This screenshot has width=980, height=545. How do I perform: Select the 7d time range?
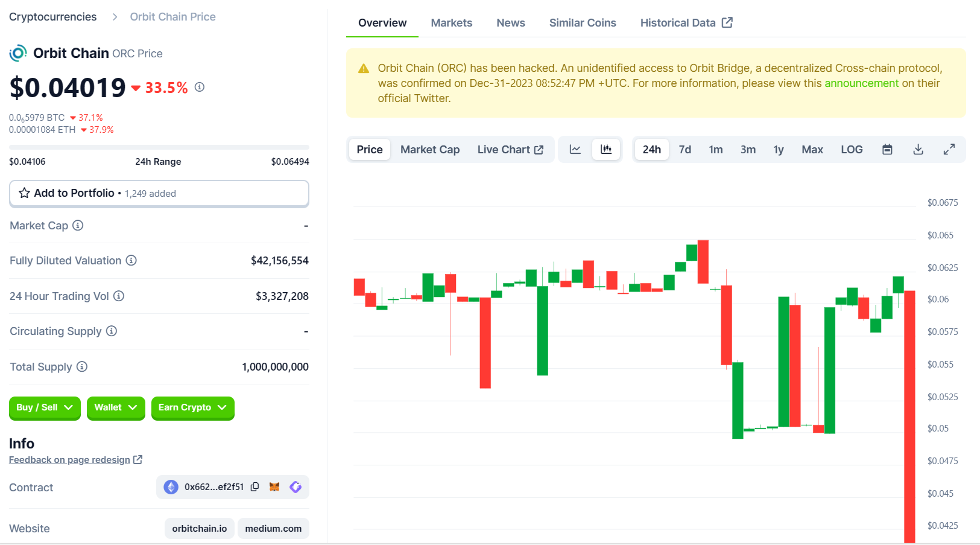pos(684,150)
